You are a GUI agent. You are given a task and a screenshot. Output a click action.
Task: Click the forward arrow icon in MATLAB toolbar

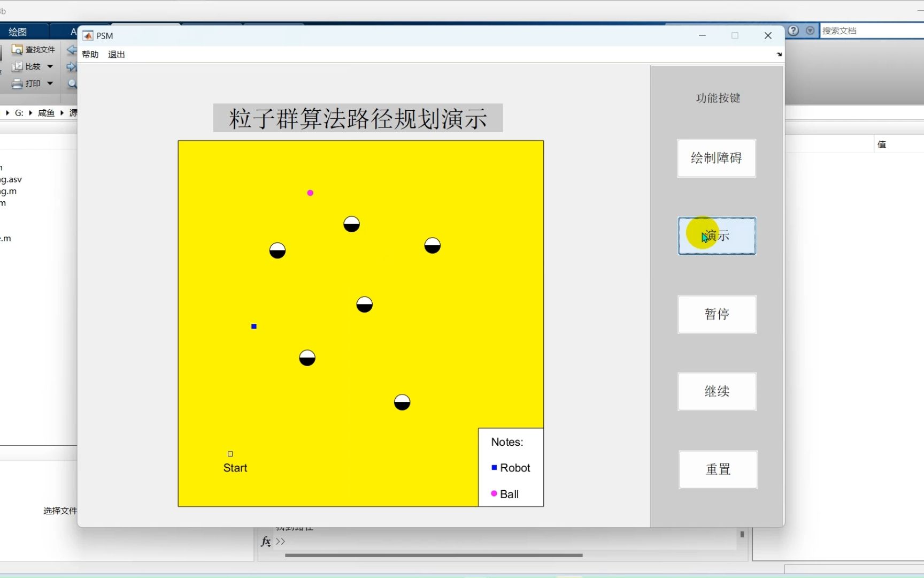tap(71, 67)
